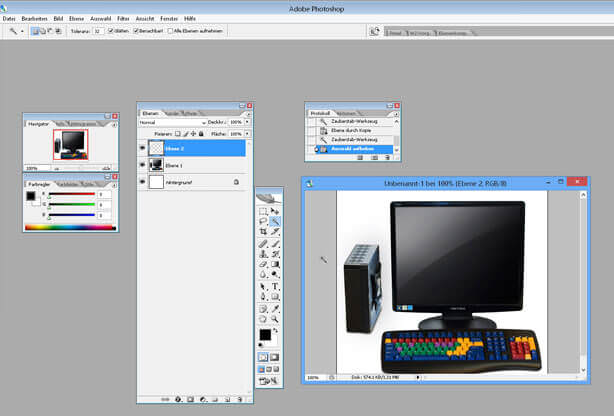Viewport: 614px width, 416px height.
Task: Select the Pen tool
Action: click(263, 297)
